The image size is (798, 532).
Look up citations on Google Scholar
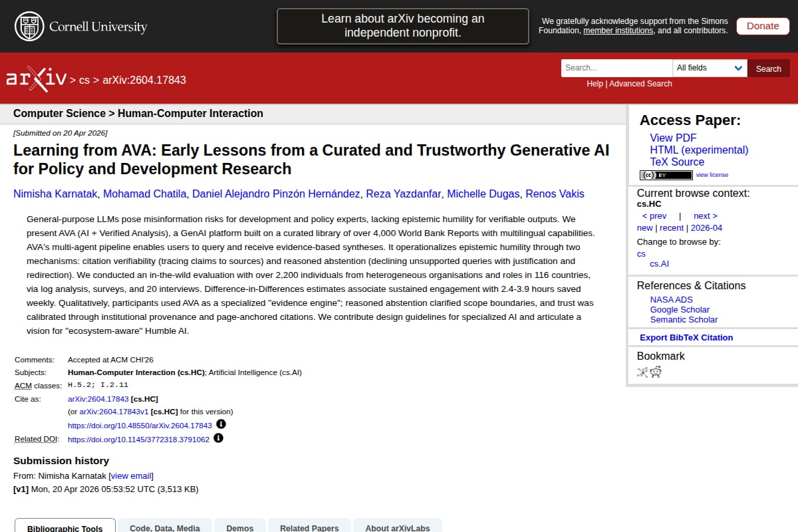click(x=680, y=309)
